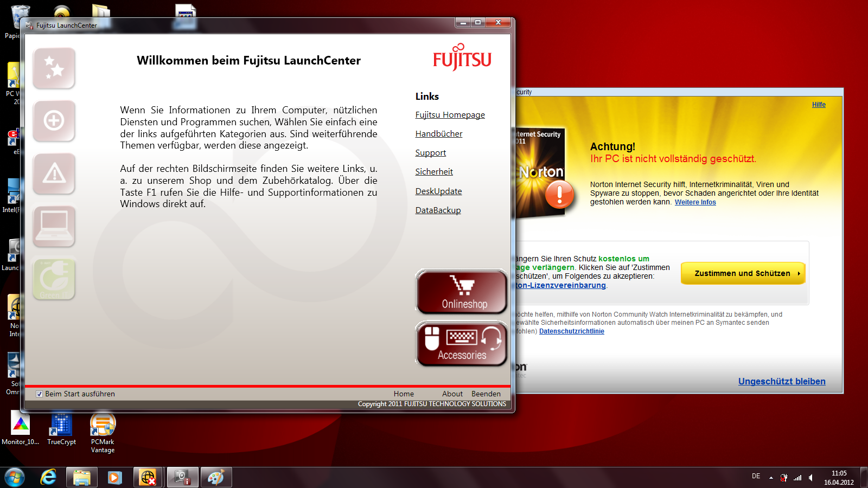Click the Show Desktop strip beside clock
This screenshot has width=868, height=488.
click(x=864, y=477)
